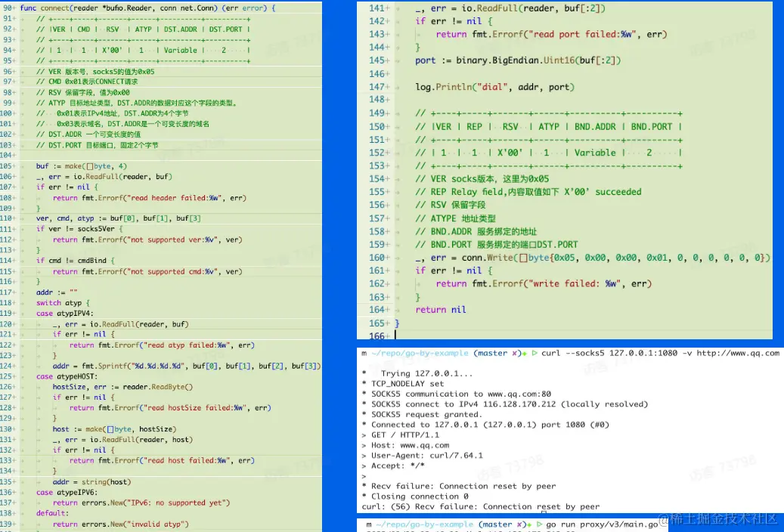Click the 'curl --socks5 127.0.0.1:1080' command
This screenshot has width=784, height=532.
(660, 353)
